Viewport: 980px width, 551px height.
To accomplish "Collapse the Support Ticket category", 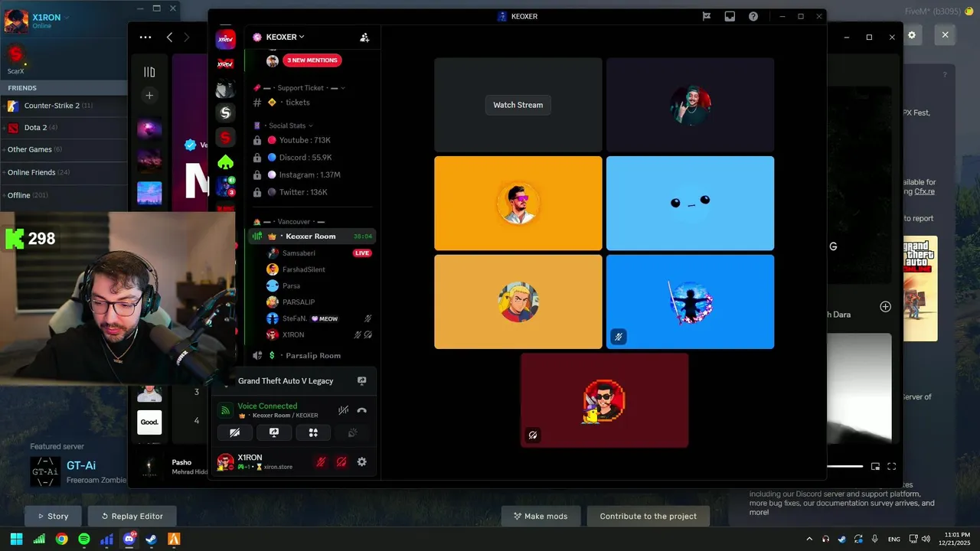I will (300, 88).
